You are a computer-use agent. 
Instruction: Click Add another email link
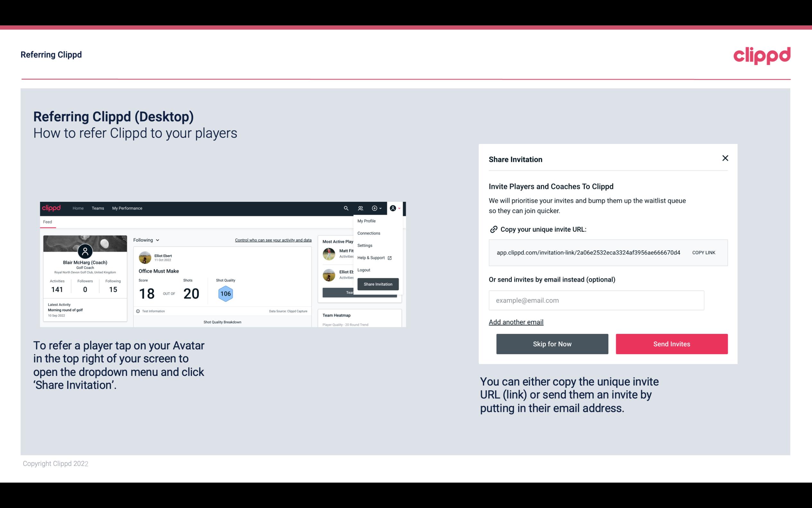point(516,322)
